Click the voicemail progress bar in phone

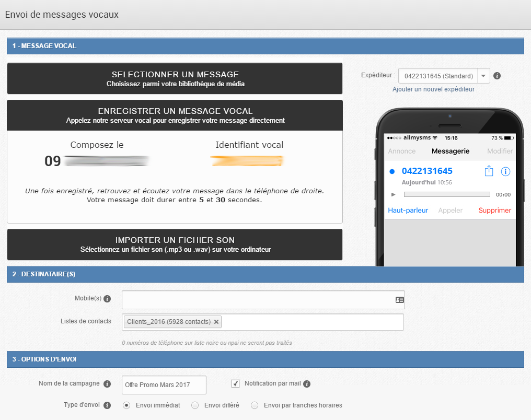coord(447,195)
